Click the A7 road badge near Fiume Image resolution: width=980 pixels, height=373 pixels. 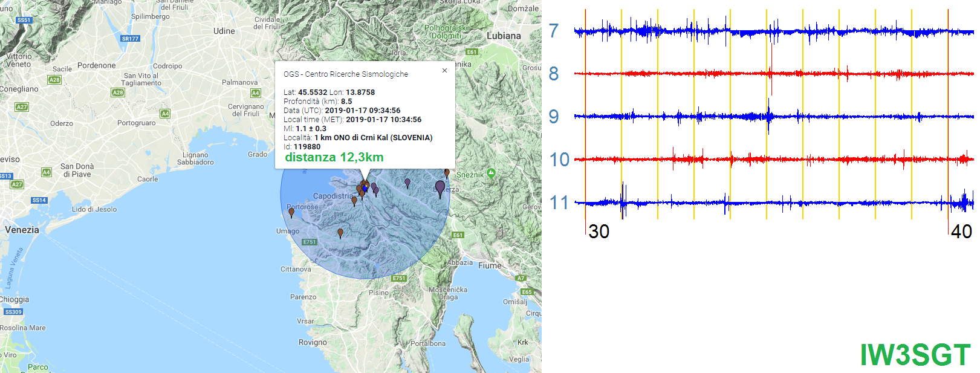tap(521, 278)
